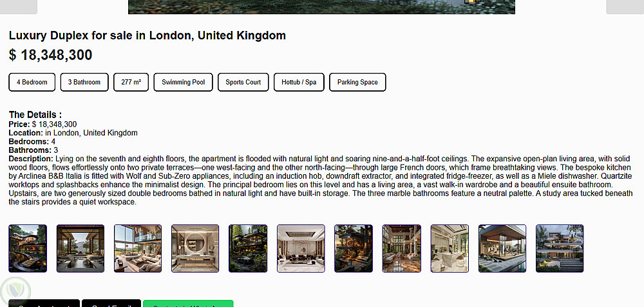644x307 pixels.
Task: Click the green shield badge icon
Action: [15, 292]
